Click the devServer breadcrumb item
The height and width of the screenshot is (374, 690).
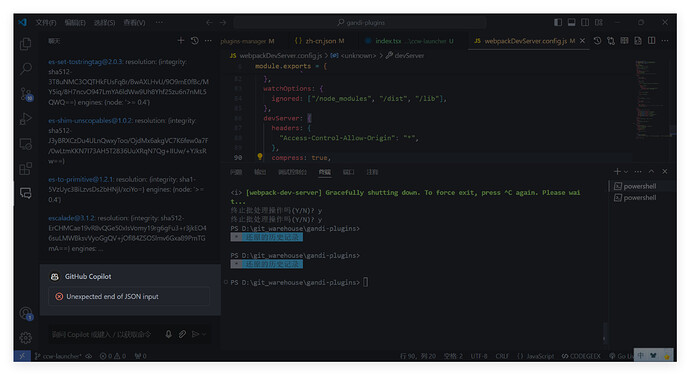click(405, 55)
